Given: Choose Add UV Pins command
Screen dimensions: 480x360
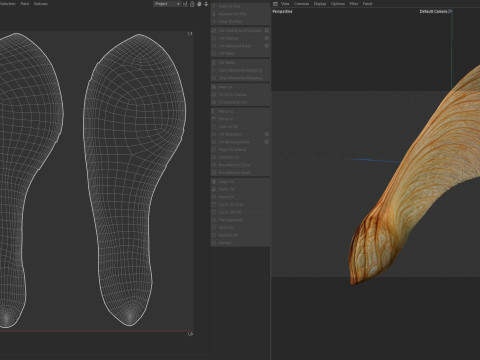Looking at the screenshot, I should click(240, 6).
